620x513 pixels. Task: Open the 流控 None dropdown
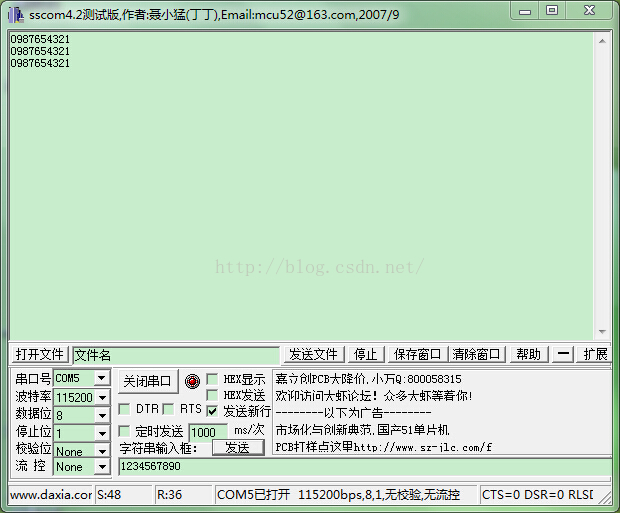102,467
